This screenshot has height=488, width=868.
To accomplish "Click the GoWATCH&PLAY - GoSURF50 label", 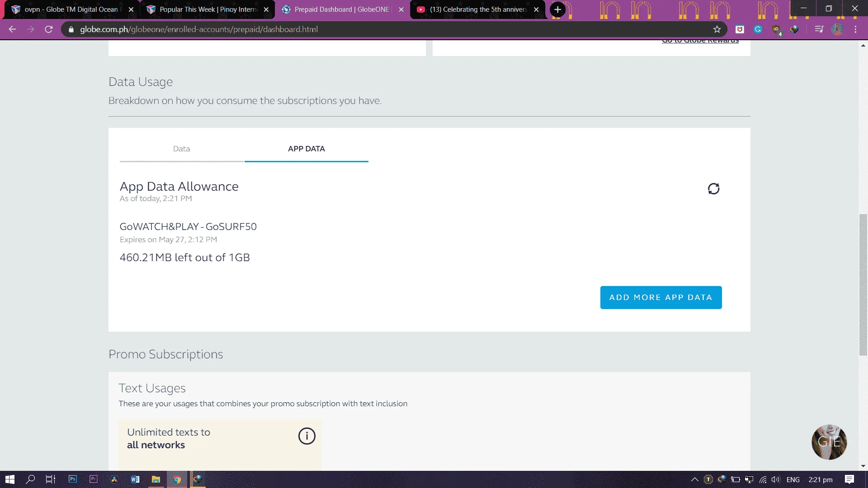I will pos(188,226).
